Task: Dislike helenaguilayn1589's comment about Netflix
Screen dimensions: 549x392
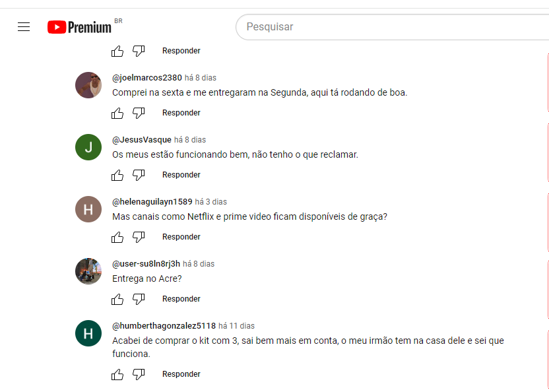Action: (139, 237)
